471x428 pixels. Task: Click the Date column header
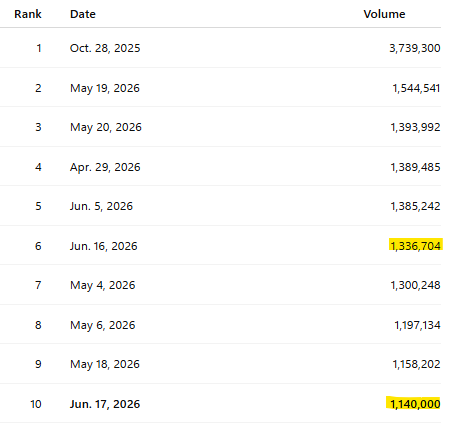click(83, 14)
